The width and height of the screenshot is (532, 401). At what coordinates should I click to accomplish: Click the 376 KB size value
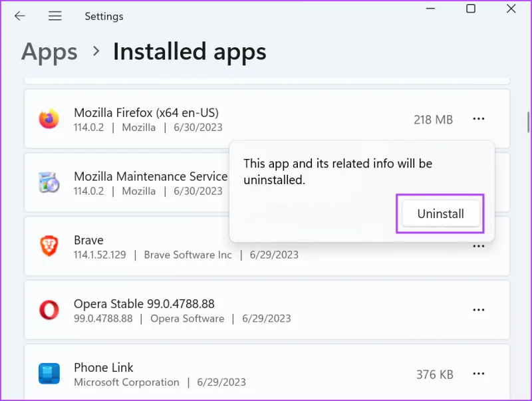pos(435,374)
